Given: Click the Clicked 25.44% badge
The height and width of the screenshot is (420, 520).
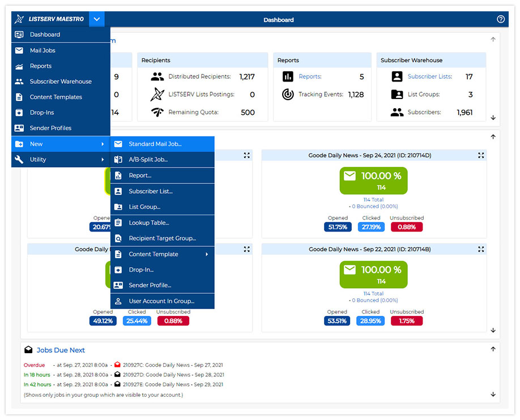Looking at the screenshot, I should pyautogui.click(x=137, y=321).
